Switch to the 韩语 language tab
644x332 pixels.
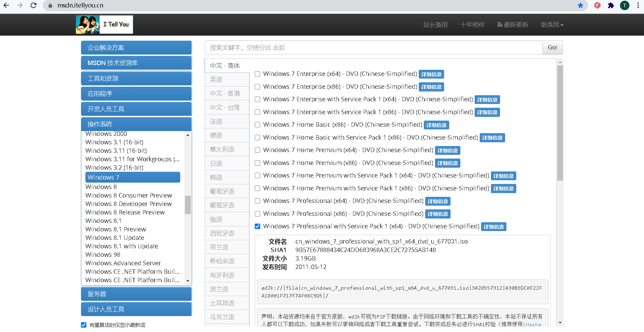click(227, 177)
